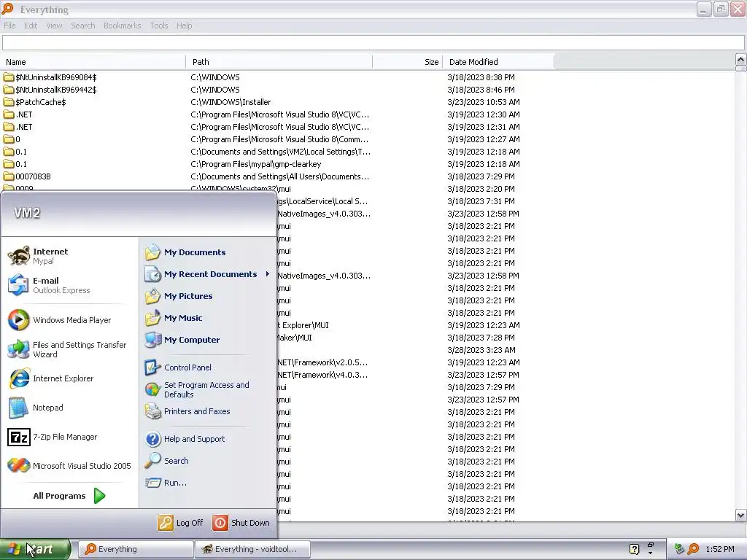Open the File menu

click(9, 26)
